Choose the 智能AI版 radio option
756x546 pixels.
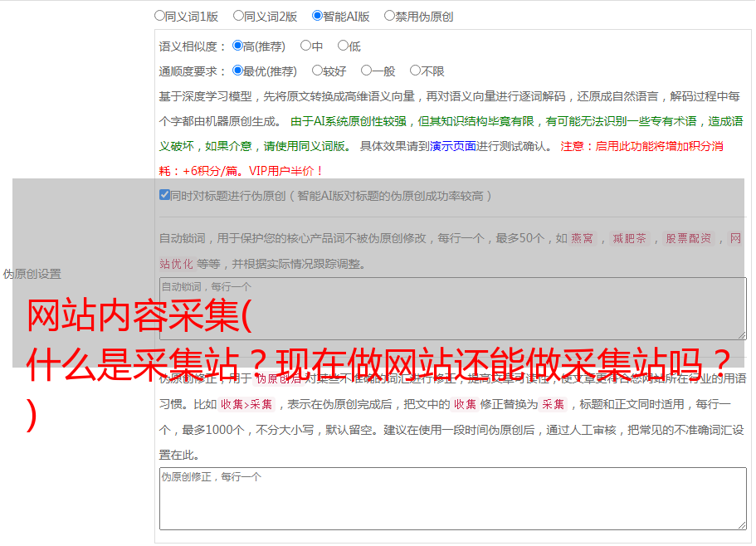tap(317, 16)
